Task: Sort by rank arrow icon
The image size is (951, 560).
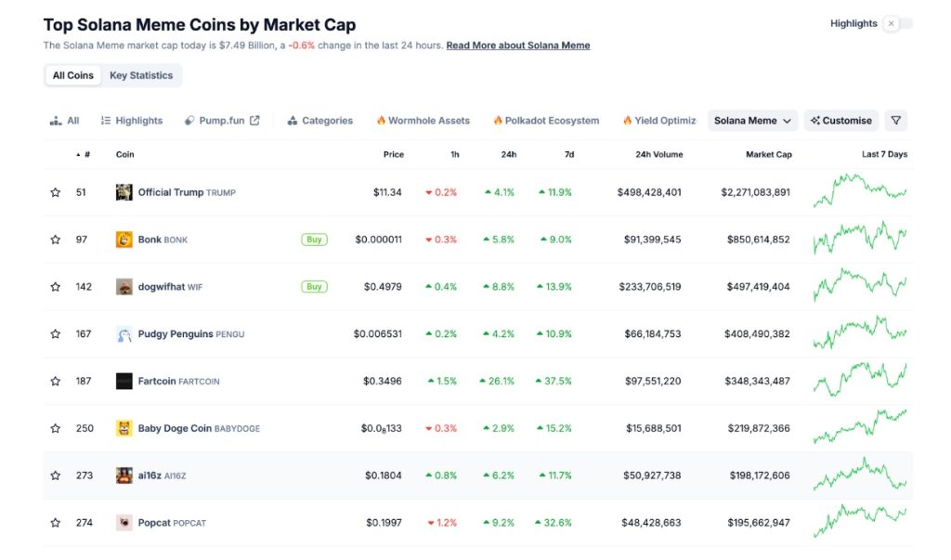Action: tap(78, 155)
